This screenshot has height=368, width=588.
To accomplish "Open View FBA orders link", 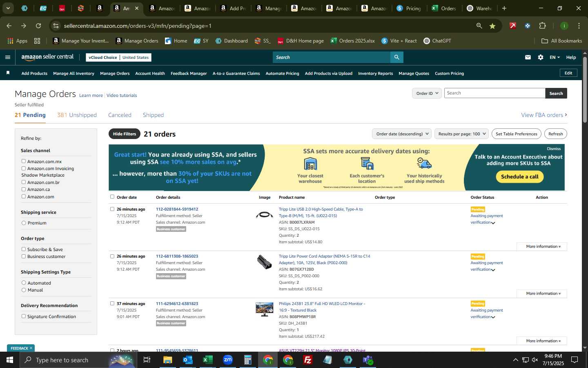I will 544,115.
